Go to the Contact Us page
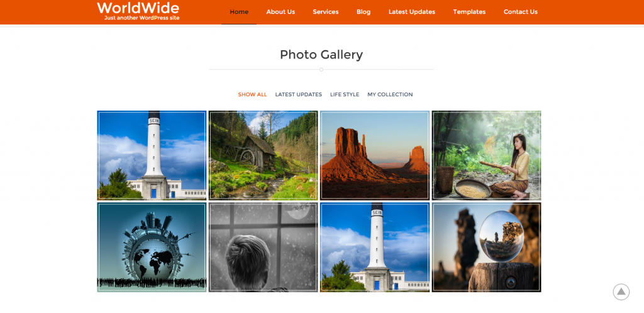This screenshot has height=313, width=644. click(520, 12)
